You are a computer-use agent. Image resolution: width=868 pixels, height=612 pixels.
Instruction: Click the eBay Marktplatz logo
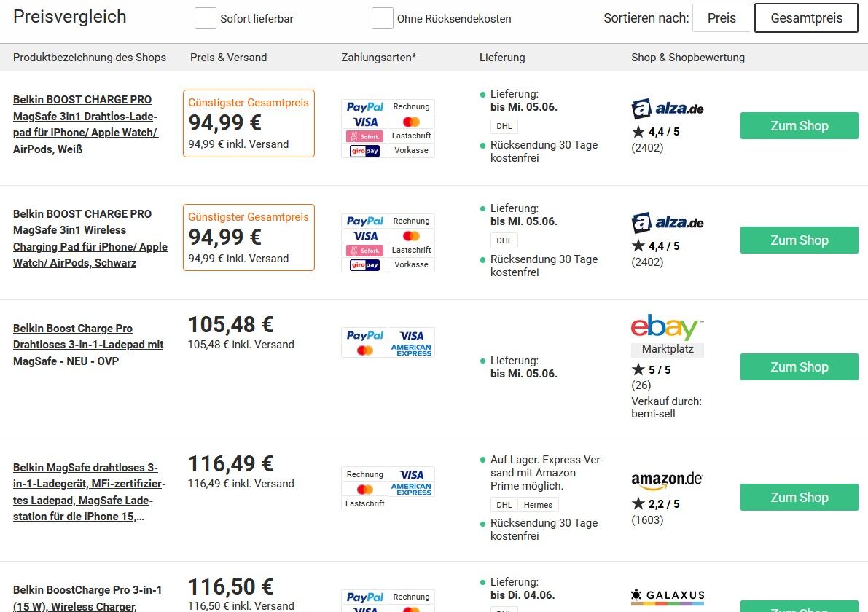(x=667, y=335)
